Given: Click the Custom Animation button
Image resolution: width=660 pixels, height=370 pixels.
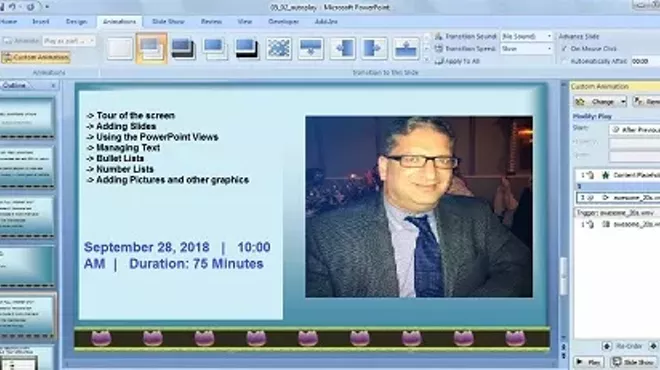Looking at the screenshot, I should tap(36, 57).
